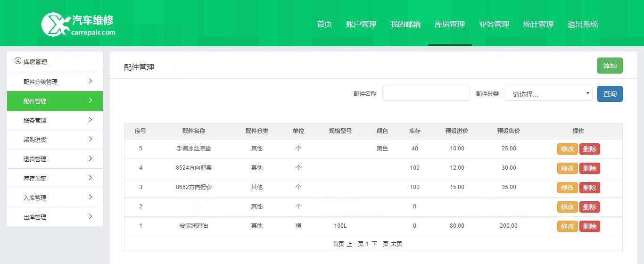This screenshot has width=644, height=264.
Task: Open 服务管理 in the sidebar
Action: (x=35, y=120)
